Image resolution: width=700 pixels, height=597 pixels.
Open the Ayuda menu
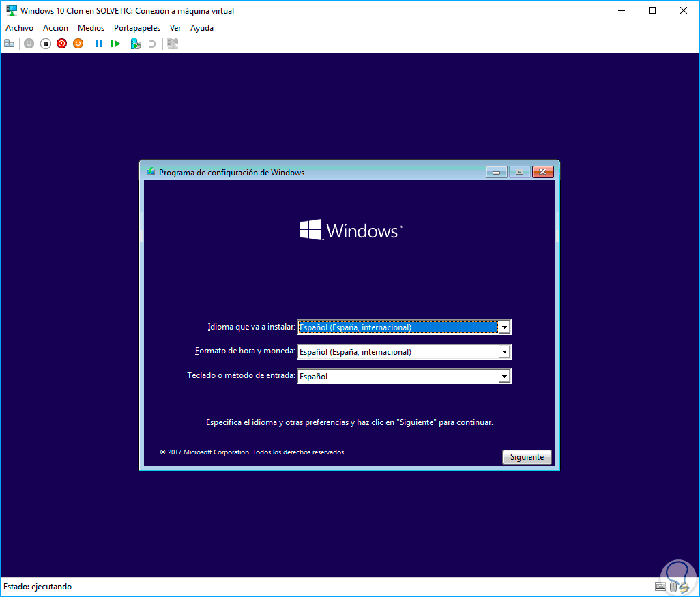click(202, 28)
